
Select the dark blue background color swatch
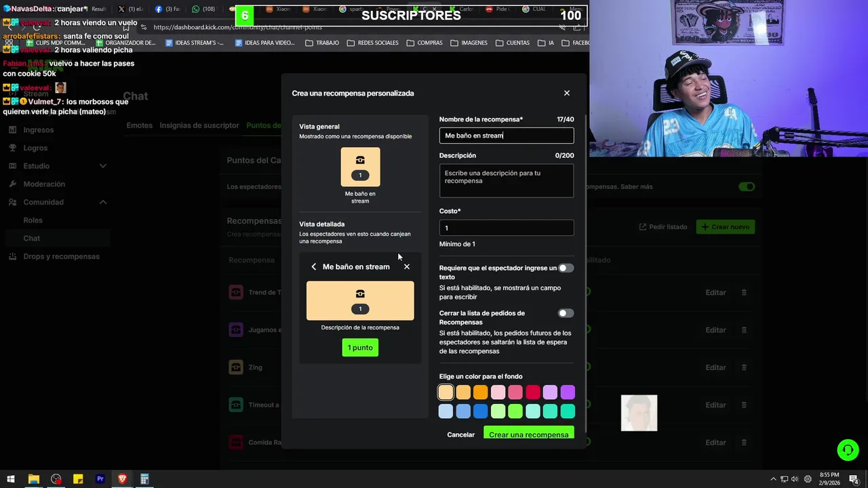click(x=480, y=411)
